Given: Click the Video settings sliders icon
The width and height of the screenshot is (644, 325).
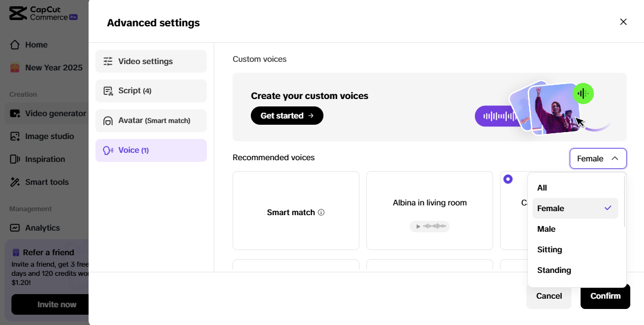Looking at the screenshot, I should coord(108,61).
